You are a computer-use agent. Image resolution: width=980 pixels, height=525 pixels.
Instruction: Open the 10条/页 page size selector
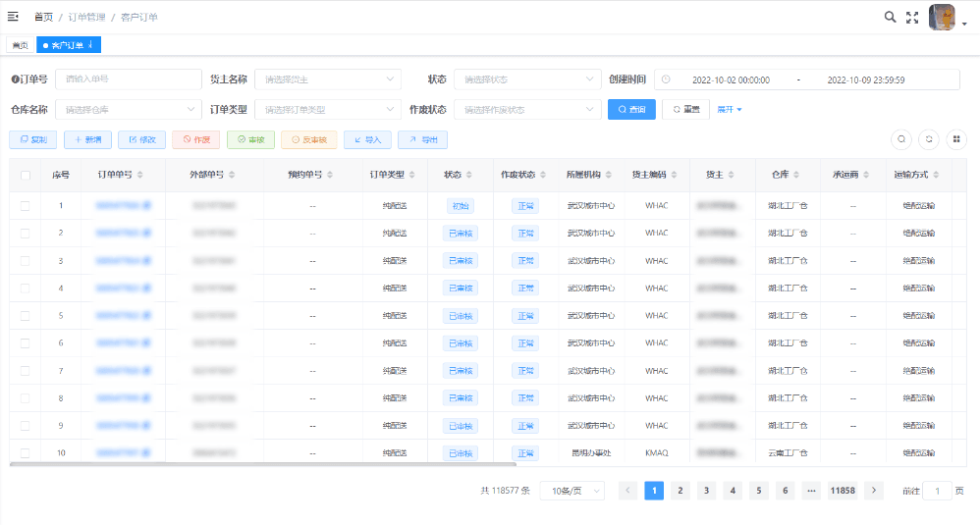tap(572, 491)
